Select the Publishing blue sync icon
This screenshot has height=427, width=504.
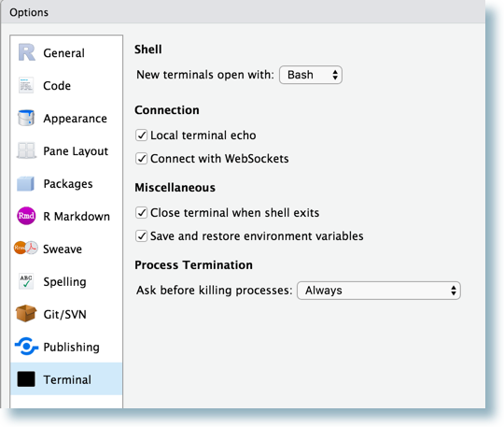tap(26, 347)
